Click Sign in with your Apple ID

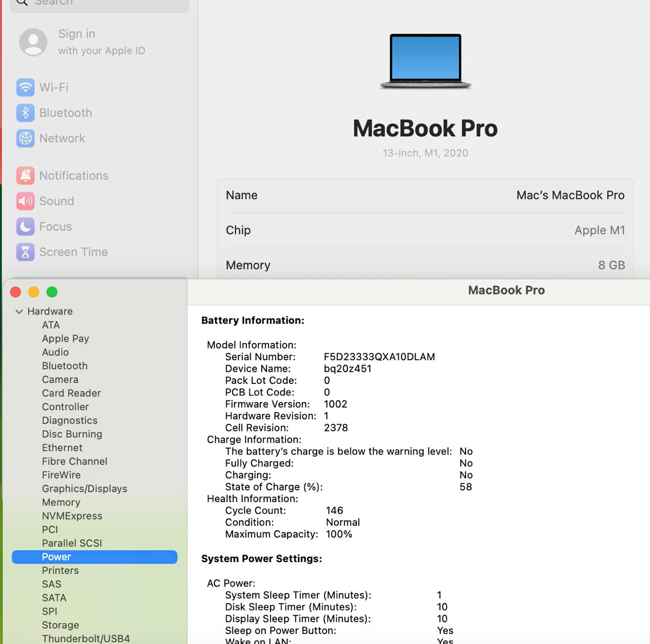(x=101, y=41)
